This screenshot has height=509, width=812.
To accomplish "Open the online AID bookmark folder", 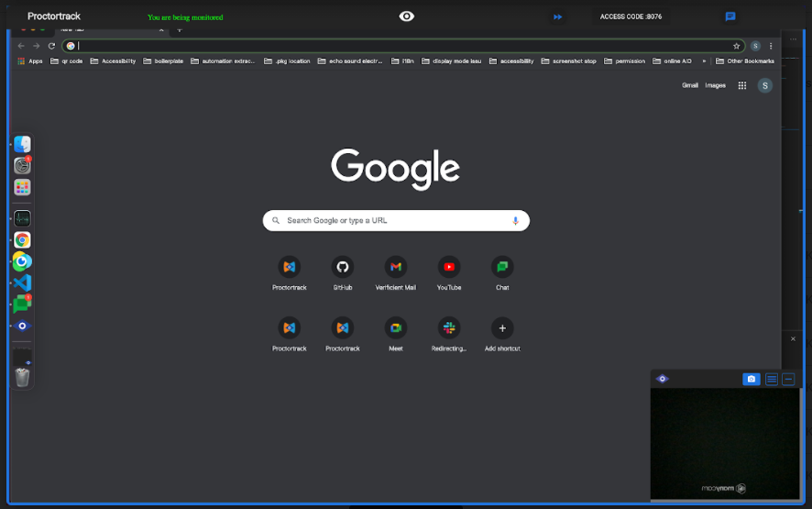I will (x=672, y=61).
